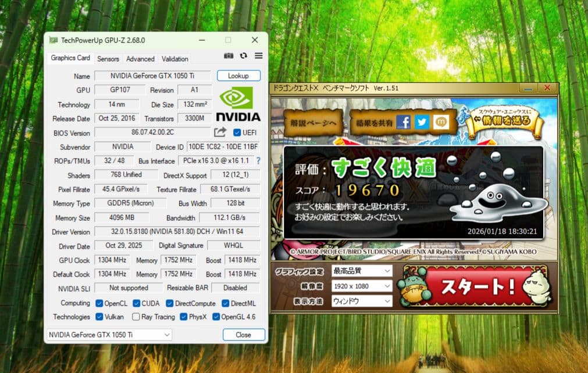588x373 pixels.
Task: Open the GPU-Z hamburger menu
Action: (258, 56)
